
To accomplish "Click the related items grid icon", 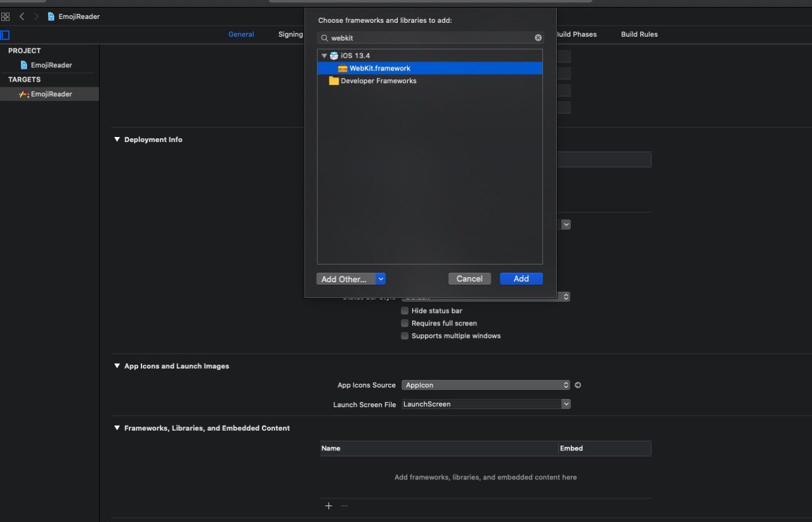I will coord(5,16).
